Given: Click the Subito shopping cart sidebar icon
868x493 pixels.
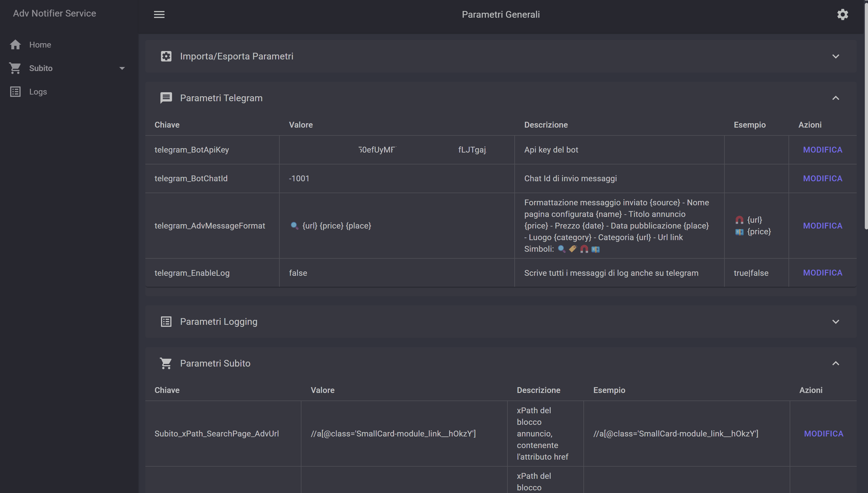Looking at the screenshot, I should pos(15,68).
